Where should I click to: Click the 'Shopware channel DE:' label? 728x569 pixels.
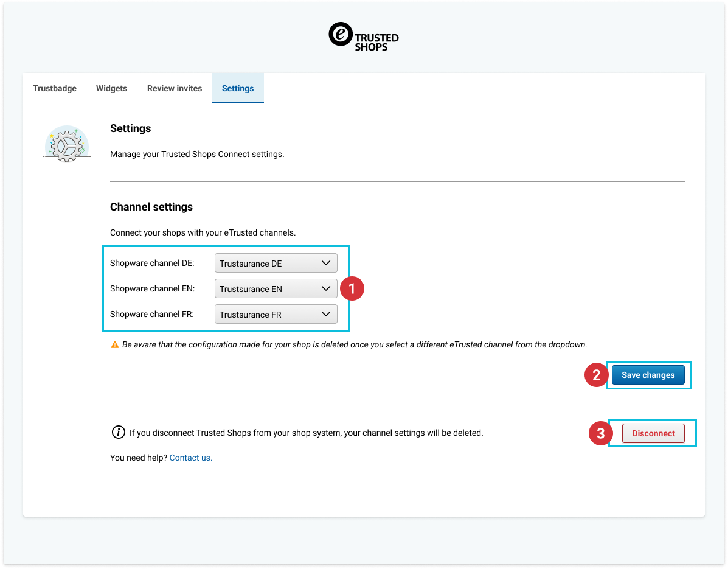click(x=152, y=264)
